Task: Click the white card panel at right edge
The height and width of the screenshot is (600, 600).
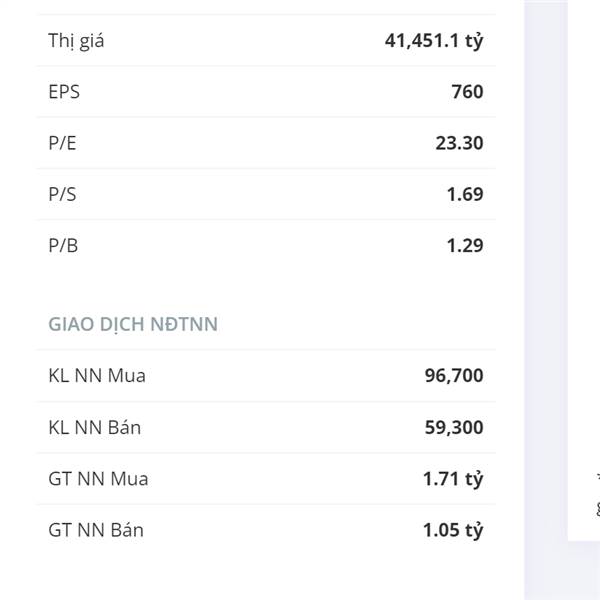Action: coord(584,270)
